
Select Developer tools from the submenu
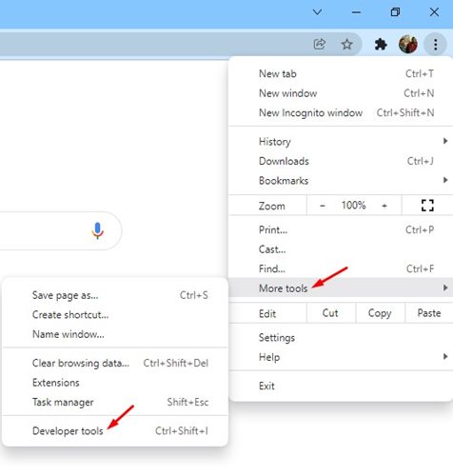pyautogui.click(x=115, y=430)
